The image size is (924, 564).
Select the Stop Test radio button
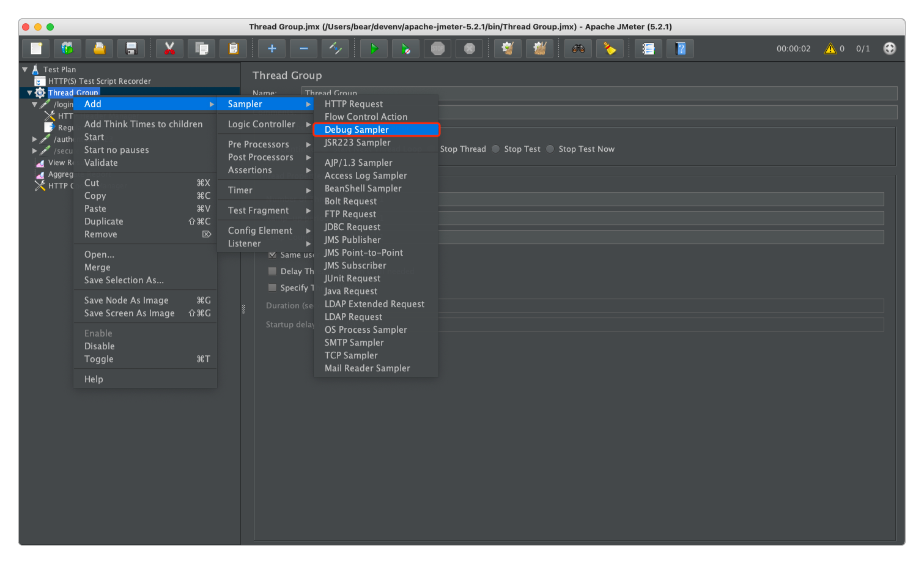tap(495, 149)
